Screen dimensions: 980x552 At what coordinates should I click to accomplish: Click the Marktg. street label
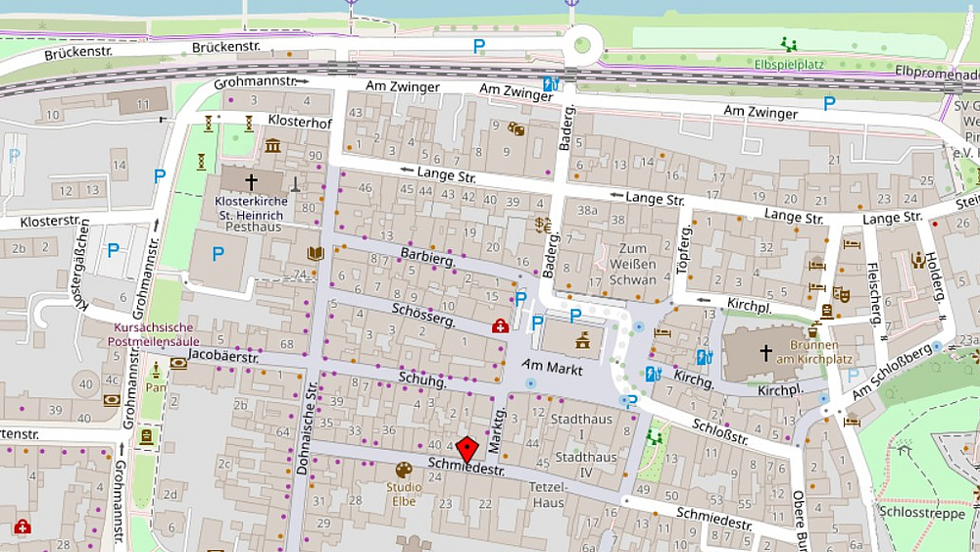[497, 429]
